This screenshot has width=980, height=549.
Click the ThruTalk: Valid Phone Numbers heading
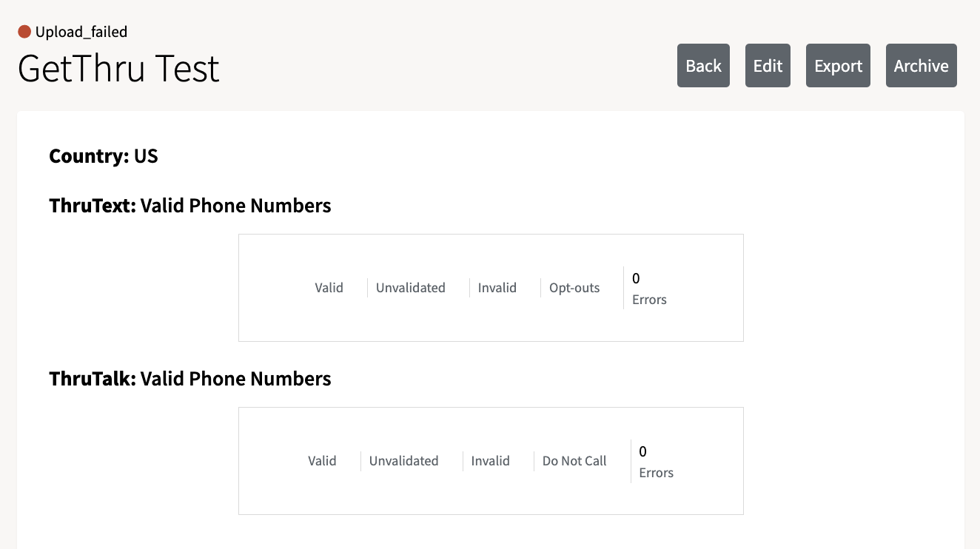click(x=190, y=378)
